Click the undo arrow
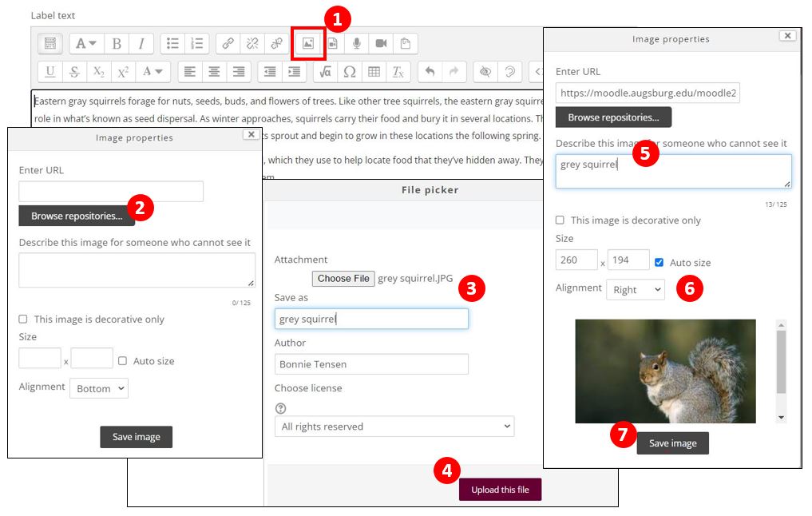This screenshot has width=812, height=516. tap(430, 72)
